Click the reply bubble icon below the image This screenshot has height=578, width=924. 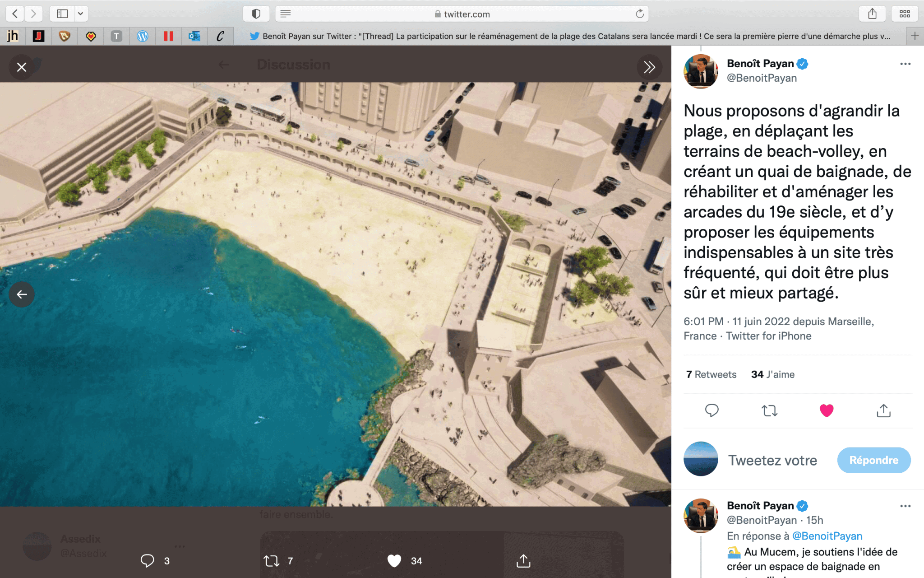pos(148,560)
